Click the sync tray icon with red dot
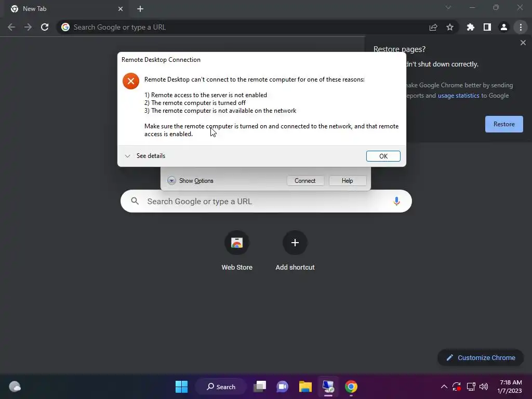The height and width of the screenshot is (399, 532). [457, 387]
